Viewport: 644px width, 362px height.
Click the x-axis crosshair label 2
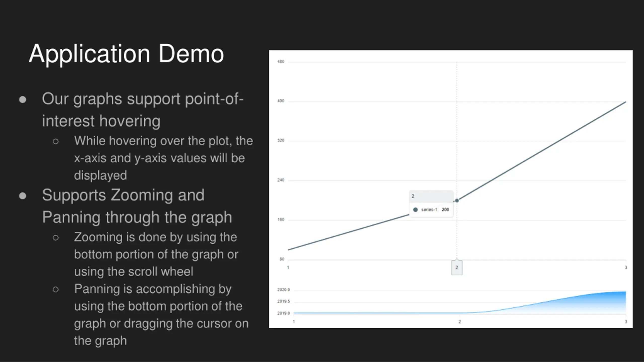457,267
